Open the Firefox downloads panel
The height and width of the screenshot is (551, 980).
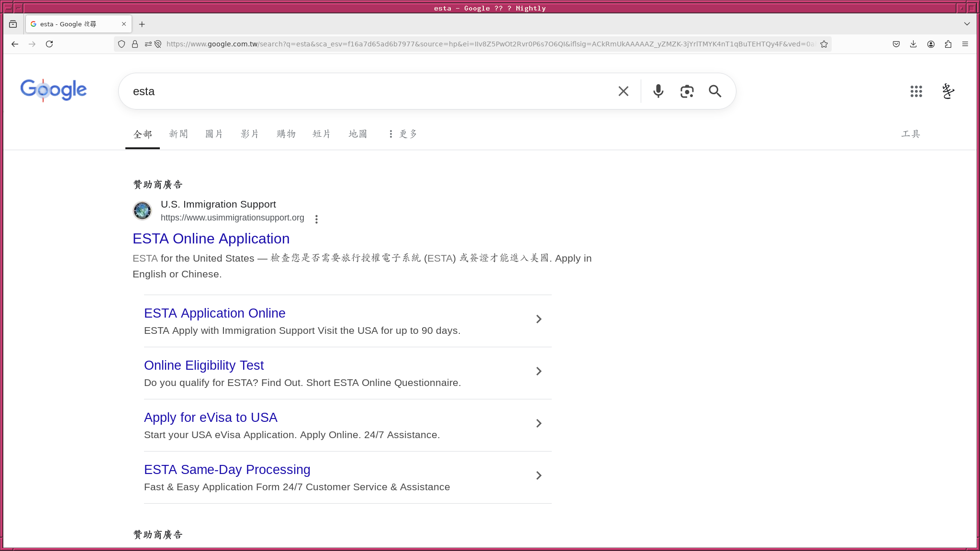coord(913,44)
